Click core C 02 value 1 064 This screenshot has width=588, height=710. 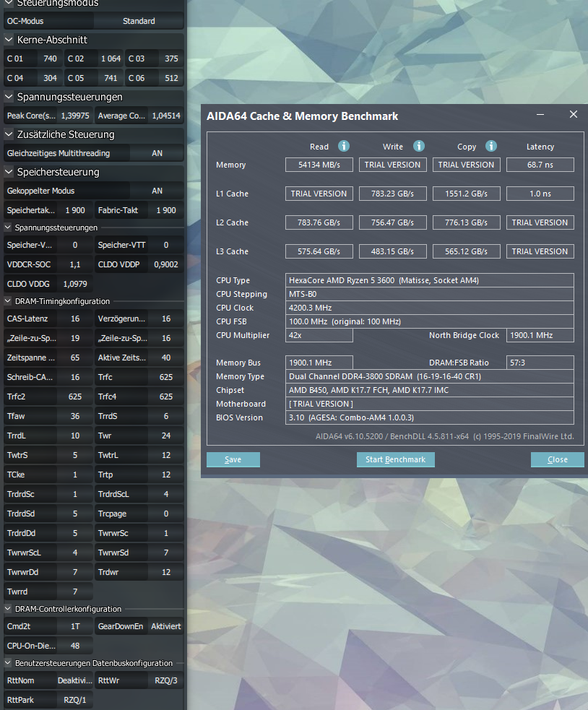(x=111, y=59)
